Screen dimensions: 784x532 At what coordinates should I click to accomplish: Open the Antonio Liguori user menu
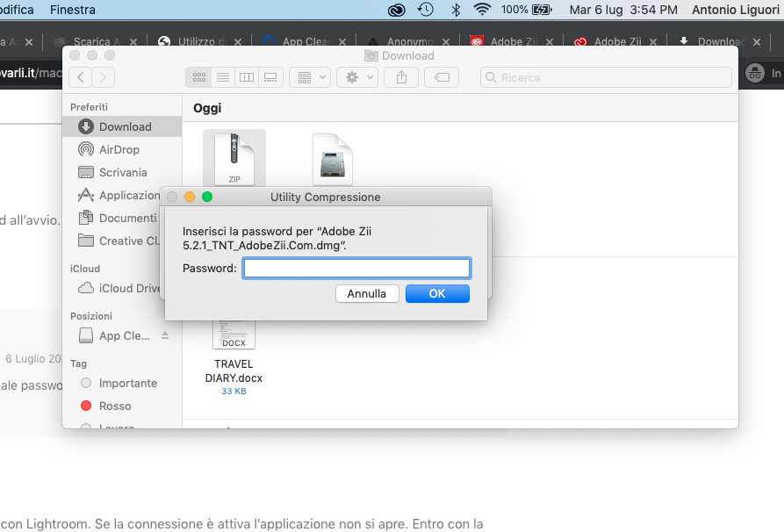pyautogui.click(x=736, y=10)
